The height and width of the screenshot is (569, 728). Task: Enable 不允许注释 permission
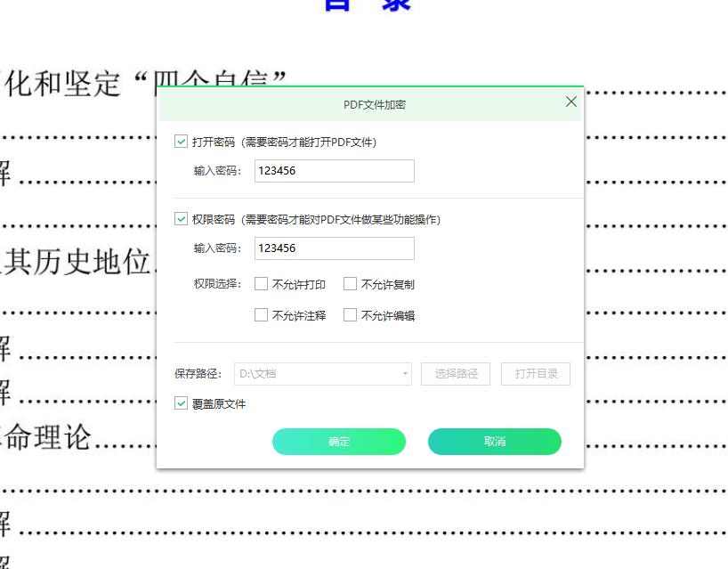(261, 315)
